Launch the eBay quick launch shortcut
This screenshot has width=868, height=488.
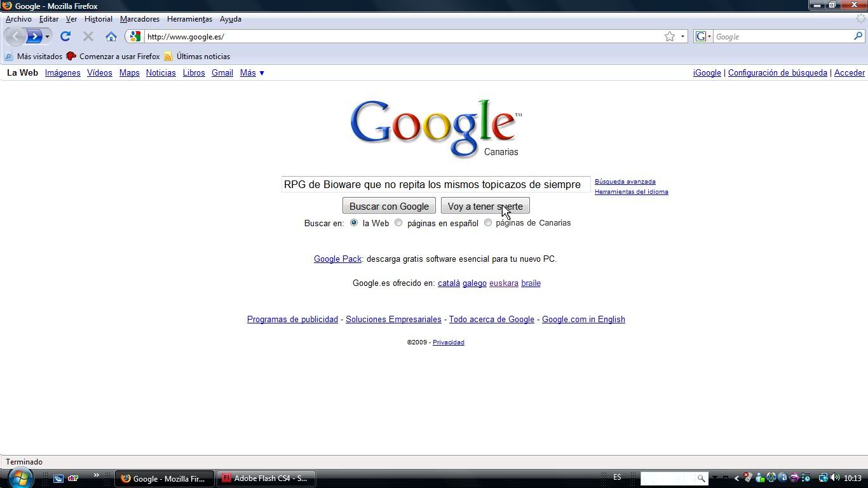pos(73,478)
